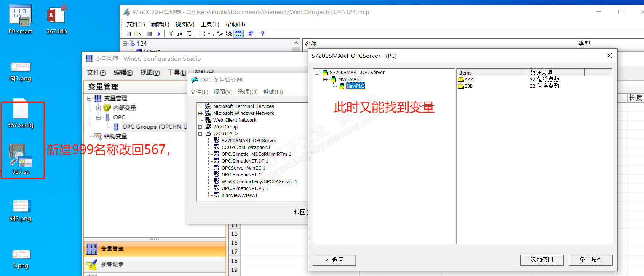Collapse the 124 project tree node

tap(125, 44)
